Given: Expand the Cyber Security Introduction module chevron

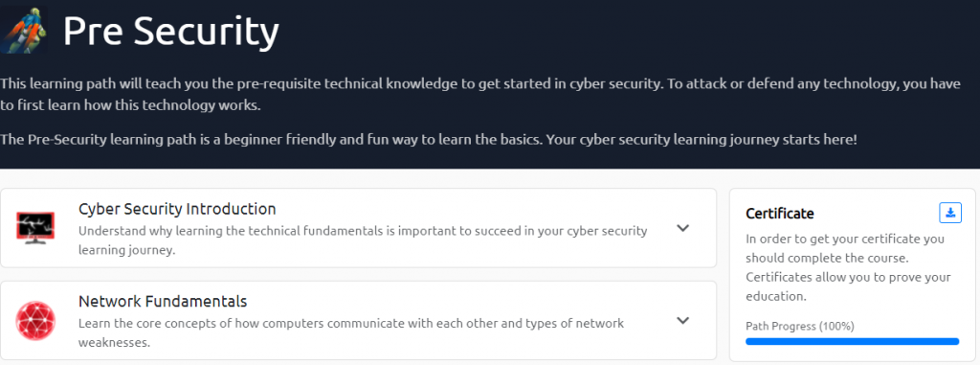Looking at the screenshot, I should (x=683, y=228).
